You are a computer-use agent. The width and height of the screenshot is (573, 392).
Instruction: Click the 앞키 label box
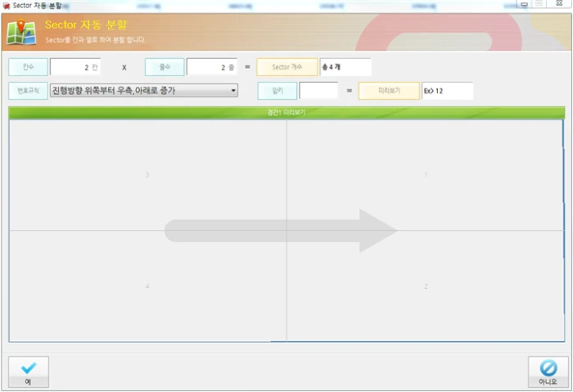277,91
